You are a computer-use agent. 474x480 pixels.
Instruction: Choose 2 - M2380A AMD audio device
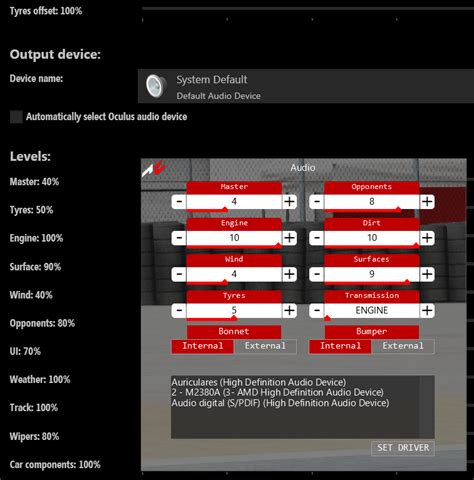tap(277, 392)
